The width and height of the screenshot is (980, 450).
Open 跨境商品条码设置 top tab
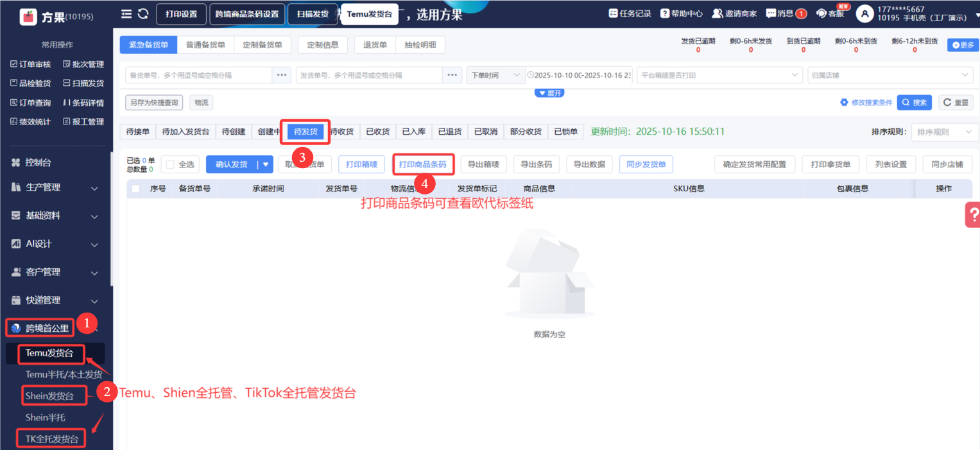247,14
